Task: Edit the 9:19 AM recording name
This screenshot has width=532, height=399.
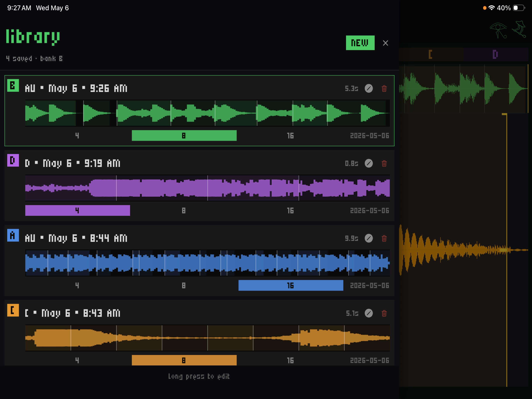Action: pos(368,163)
